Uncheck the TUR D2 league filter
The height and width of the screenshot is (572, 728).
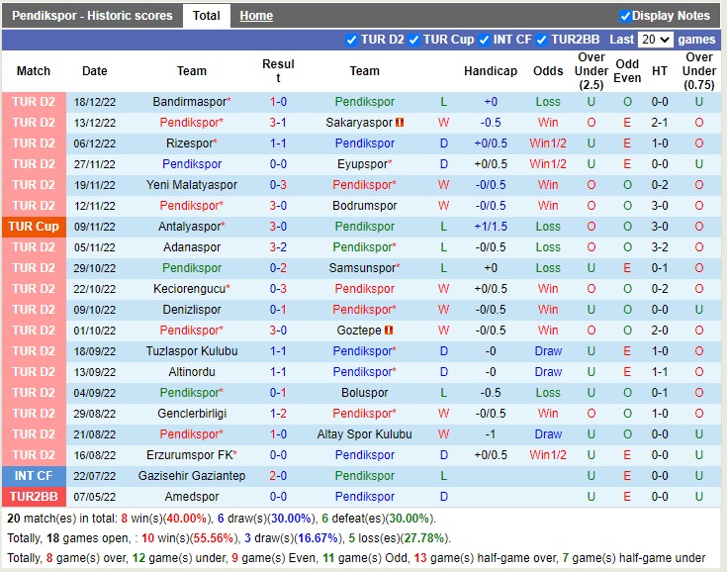click(351, 40)
